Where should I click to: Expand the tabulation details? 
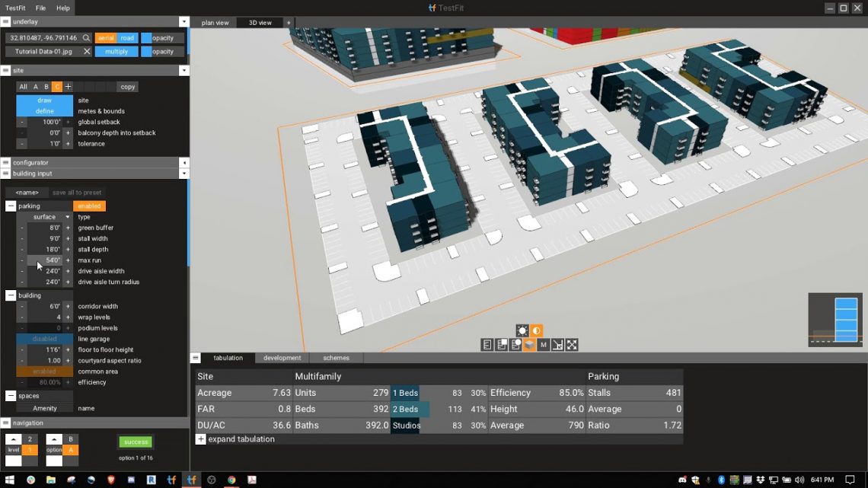click(x=200, y=439)
